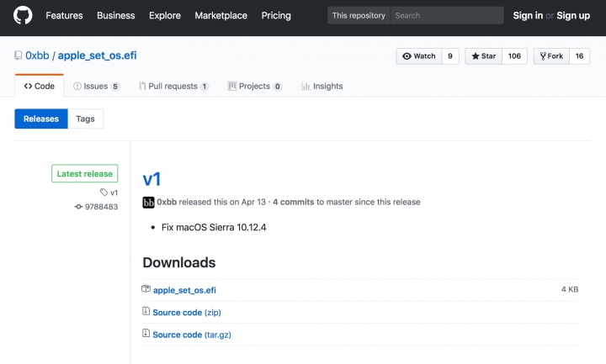Viewport: 606px width, 364px height.
Task: Focus the Search input field
Action: coord(447,15)
